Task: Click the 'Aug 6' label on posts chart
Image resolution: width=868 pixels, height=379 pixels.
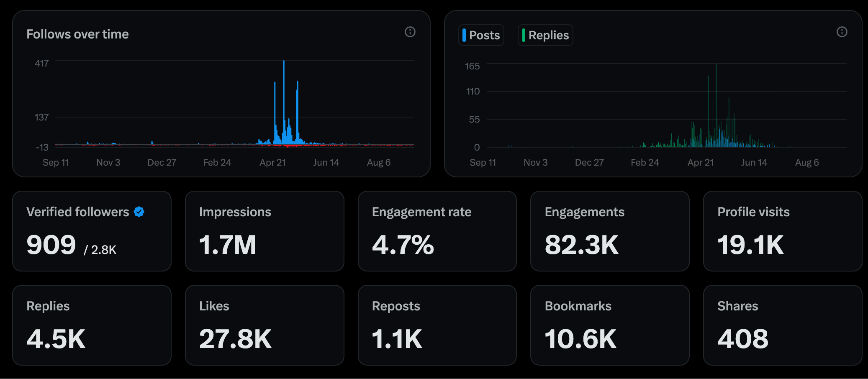Action: click(807, 163)
